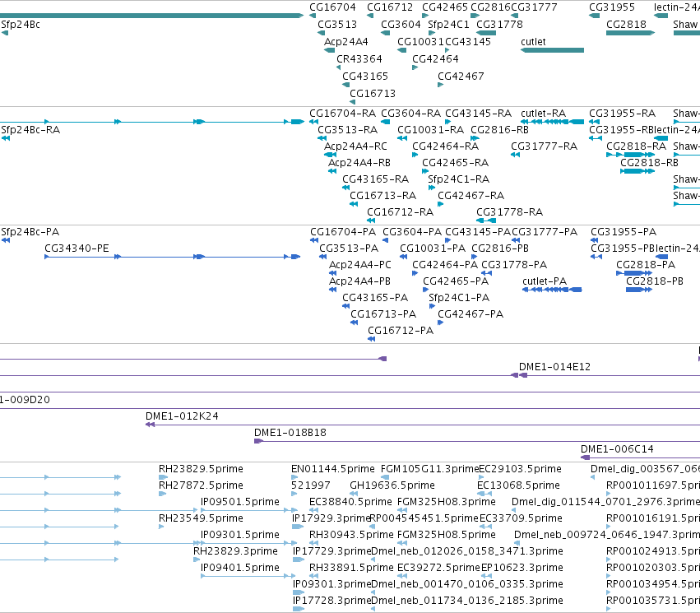
Task: Click the Sfp24Bc gene label
Action: (x=21, y=25)
